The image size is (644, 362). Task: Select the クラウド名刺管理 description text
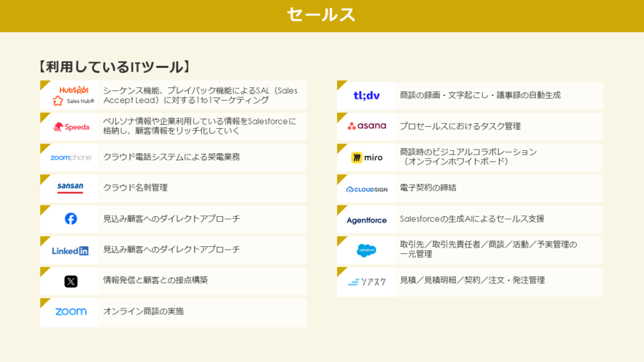point(135,187)
